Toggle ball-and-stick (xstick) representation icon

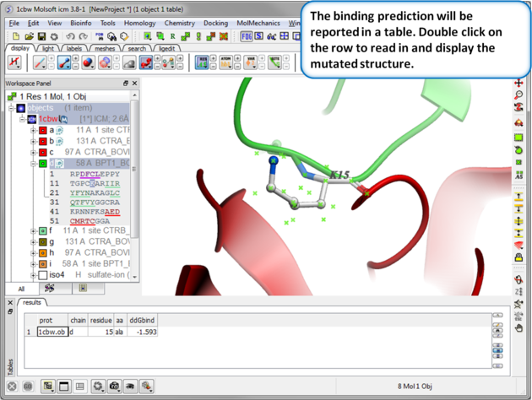(x=63, y=62)
